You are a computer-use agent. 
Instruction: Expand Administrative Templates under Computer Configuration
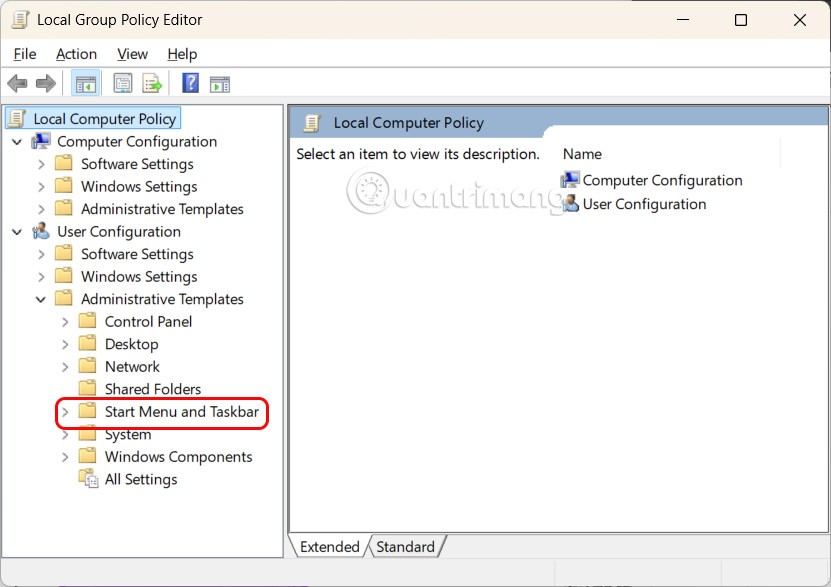tap(41, 209)
